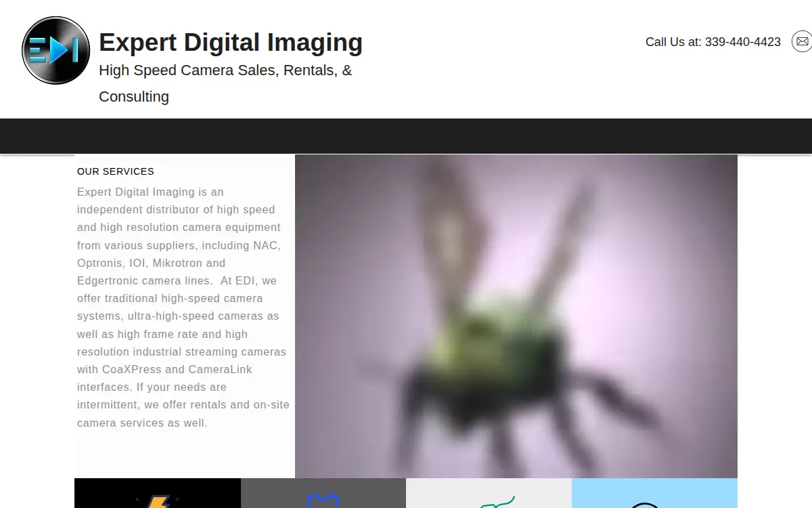
Task: Click the paragraph starting 'Expert Digital Imaging is an'
Action: click(183, 308)
